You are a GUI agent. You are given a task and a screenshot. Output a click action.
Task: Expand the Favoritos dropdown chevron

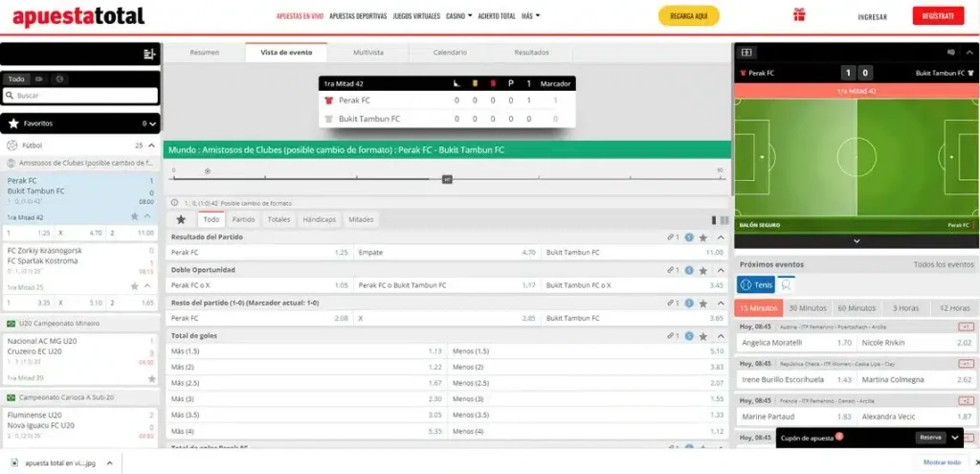pos(152,124)
